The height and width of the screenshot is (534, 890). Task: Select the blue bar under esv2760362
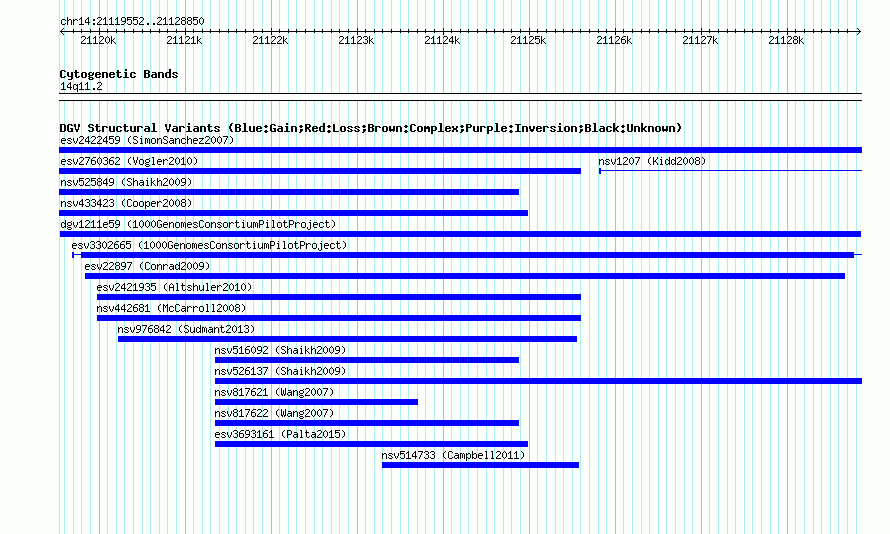pos(320,171)
